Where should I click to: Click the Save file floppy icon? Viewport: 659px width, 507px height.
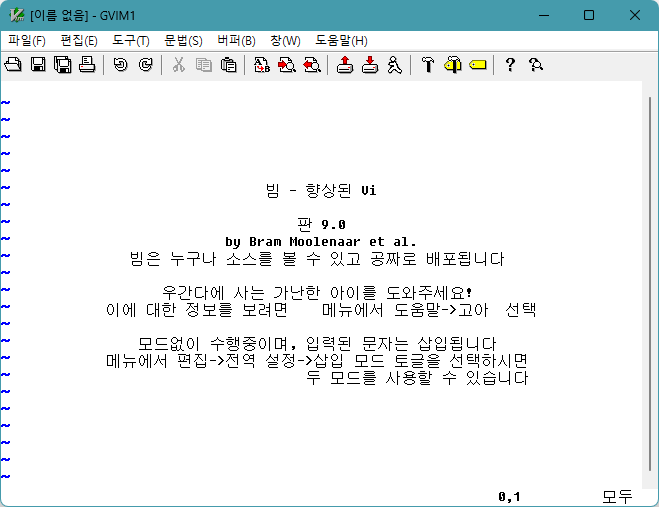pyautogui.click(x=38, y=65)
